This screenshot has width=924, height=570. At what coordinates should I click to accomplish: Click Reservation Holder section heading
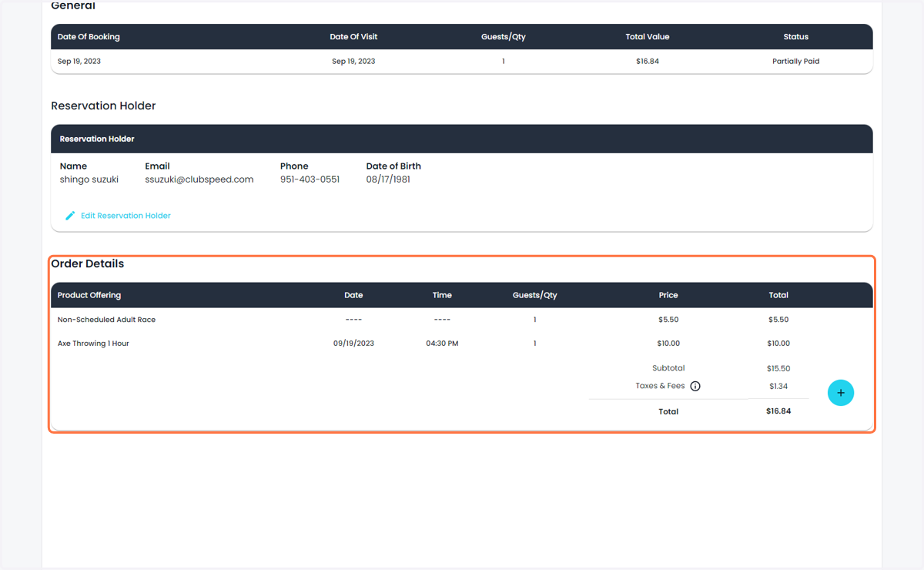(103, 106)
